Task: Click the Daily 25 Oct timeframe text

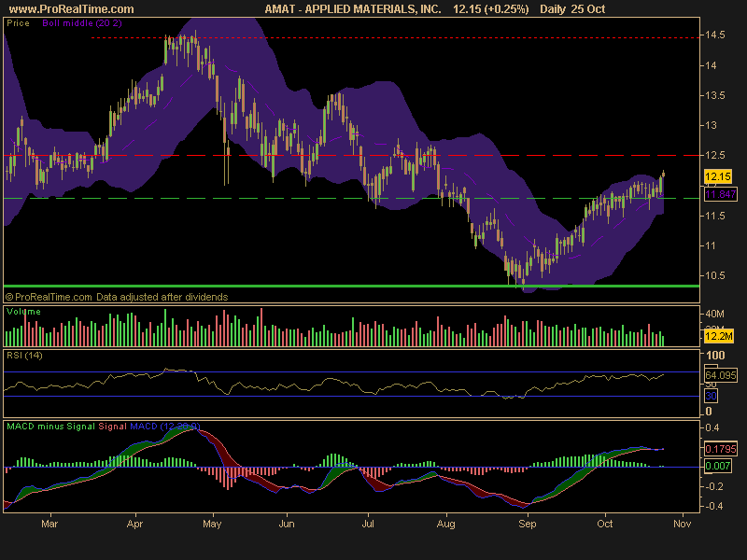Action: click(572, 9)
